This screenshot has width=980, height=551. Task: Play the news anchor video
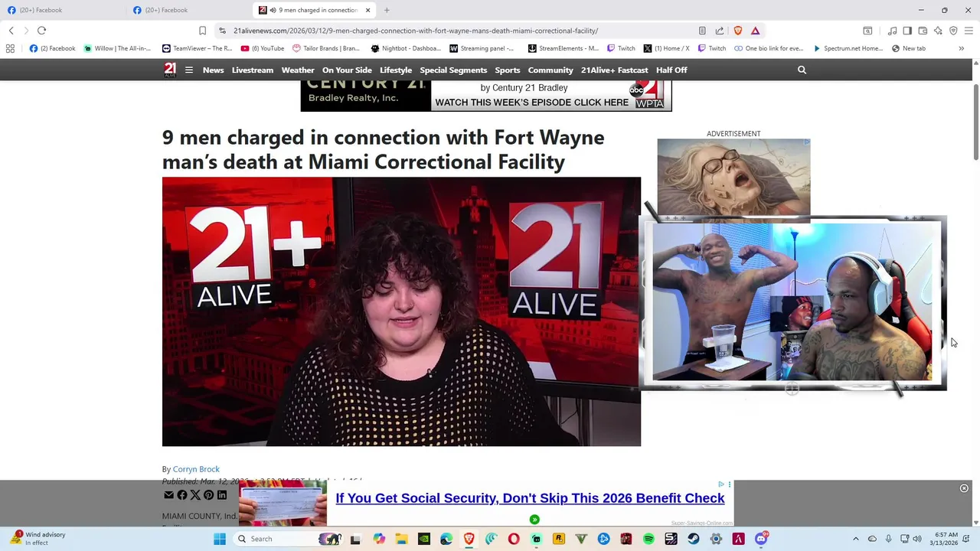401,311
